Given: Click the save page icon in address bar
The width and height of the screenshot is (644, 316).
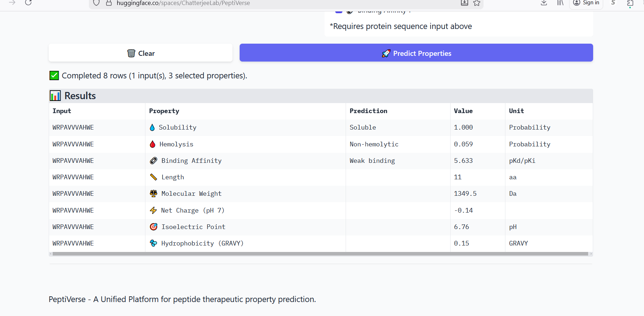Looking at the screenshot, I should coord(465,3).
